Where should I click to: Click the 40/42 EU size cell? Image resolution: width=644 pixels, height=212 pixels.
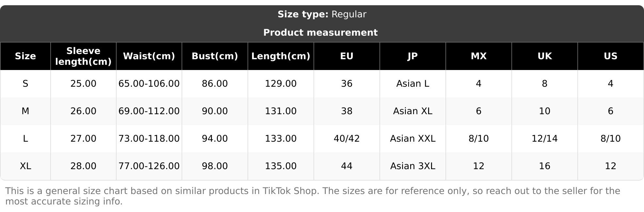coord(346,139)
